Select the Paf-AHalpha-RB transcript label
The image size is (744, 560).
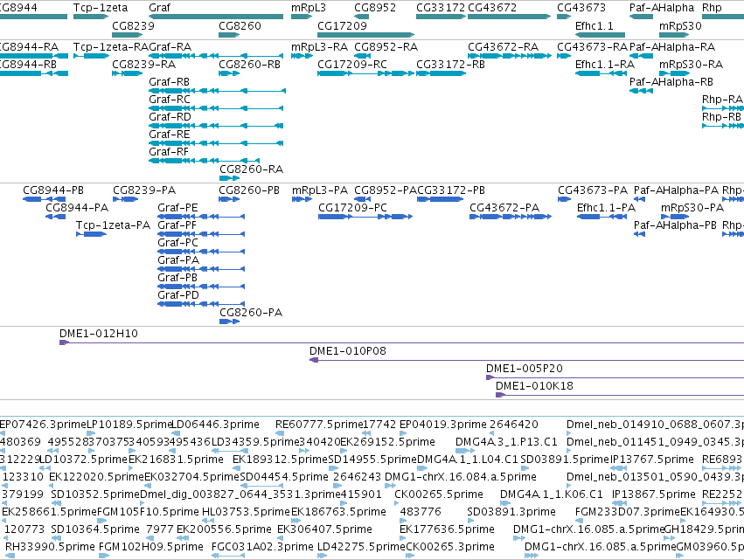(671, 81)
